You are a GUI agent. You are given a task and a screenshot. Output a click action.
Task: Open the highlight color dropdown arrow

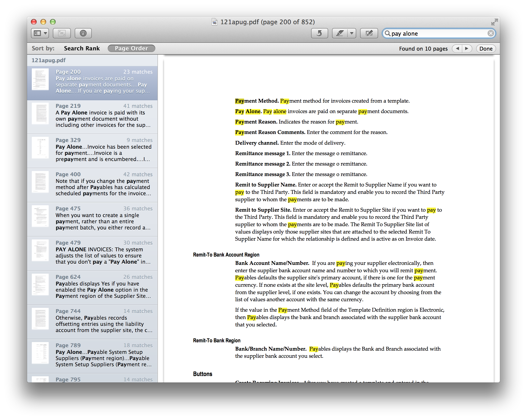pyautogui.click(x=351, y=33)
